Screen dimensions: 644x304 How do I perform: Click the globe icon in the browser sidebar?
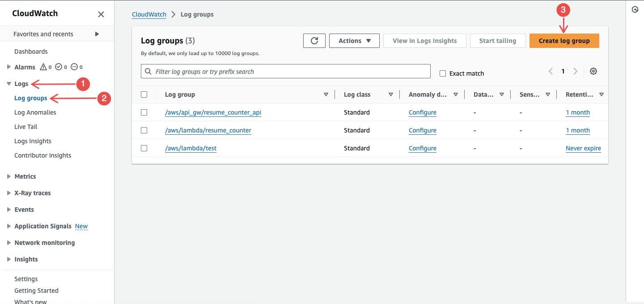[635, 9]
